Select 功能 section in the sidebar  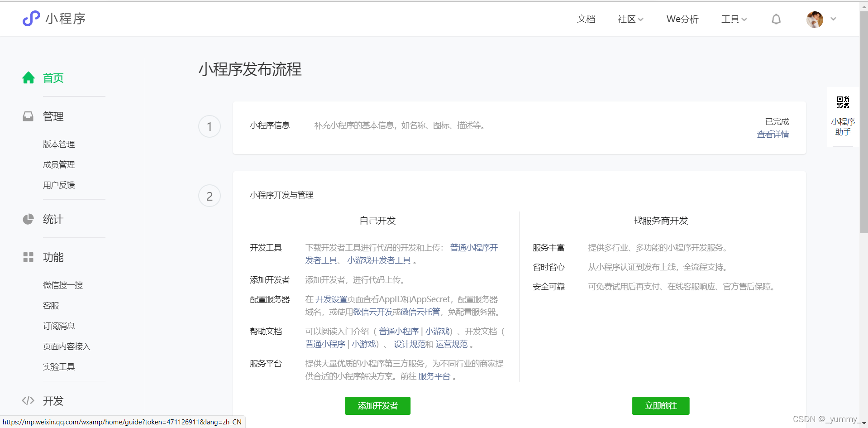pyautogui.click(x=53, y=257)
